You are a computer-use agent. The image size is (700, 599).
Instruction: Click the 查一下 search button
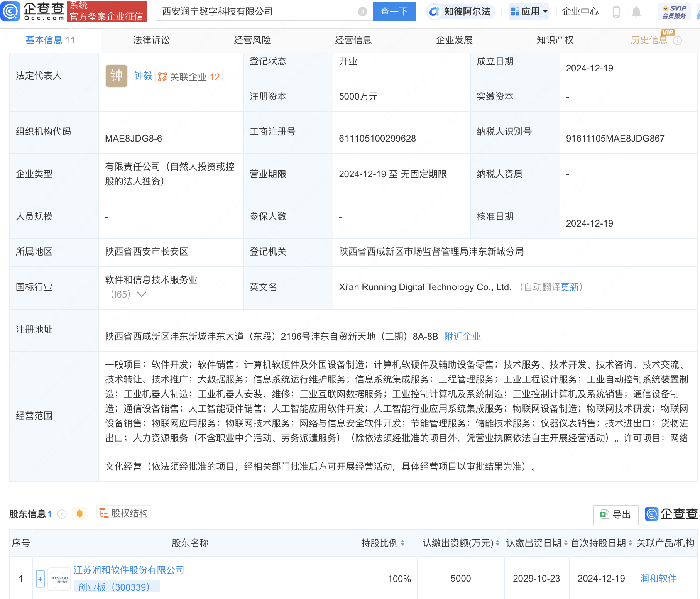tap(394, 12)
